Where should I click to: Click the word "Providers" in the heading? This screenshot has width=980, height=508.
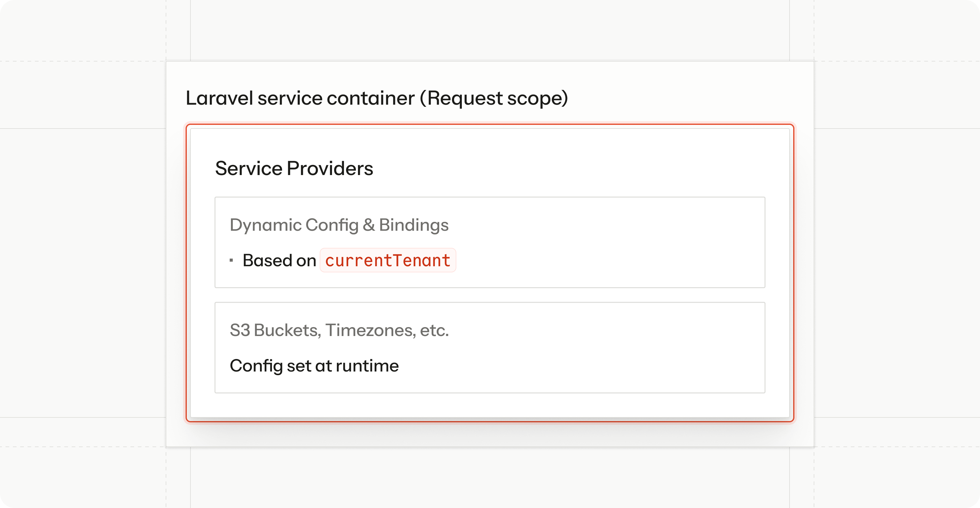point(330,168)
